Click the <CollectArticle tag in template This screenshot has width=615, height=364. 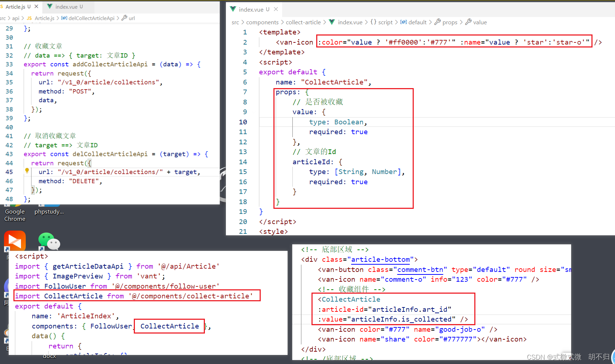pyautogui.click(x=349, y=299)
